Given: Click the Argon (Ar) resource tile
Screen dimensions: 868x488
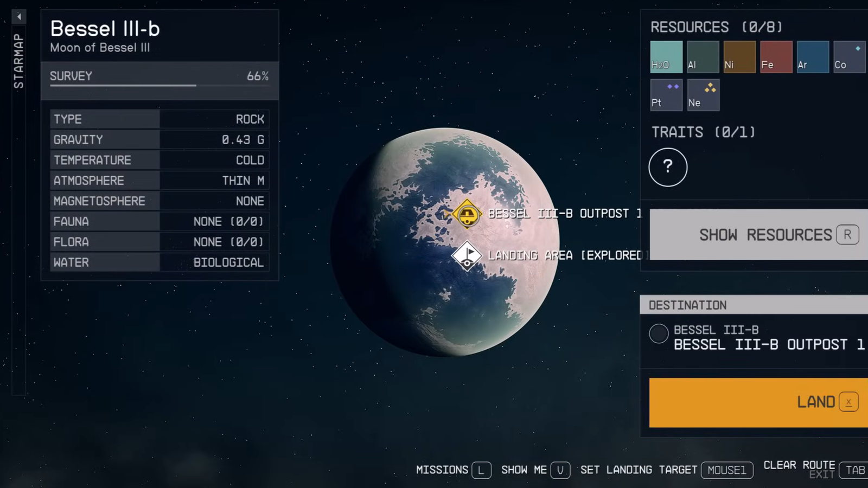Looking at the screenshot, I should click(x=813, y=57).
